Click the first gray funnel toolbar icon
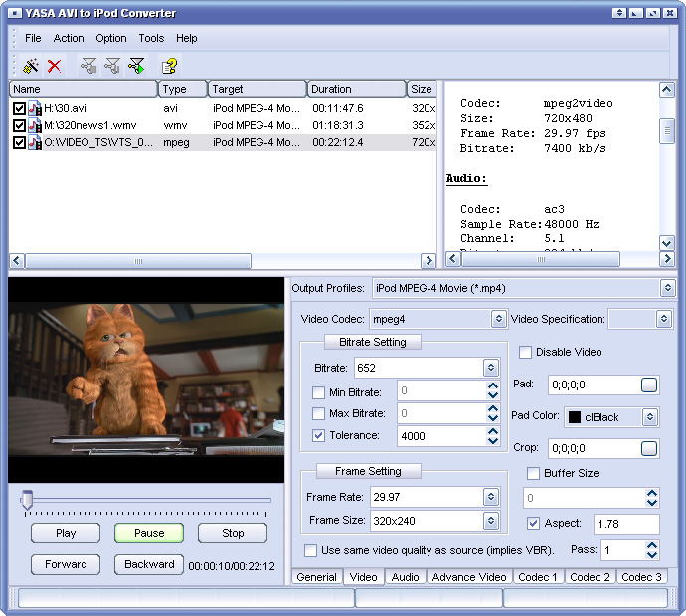Screen dimensions: 686x616 (x=88, y=66)
